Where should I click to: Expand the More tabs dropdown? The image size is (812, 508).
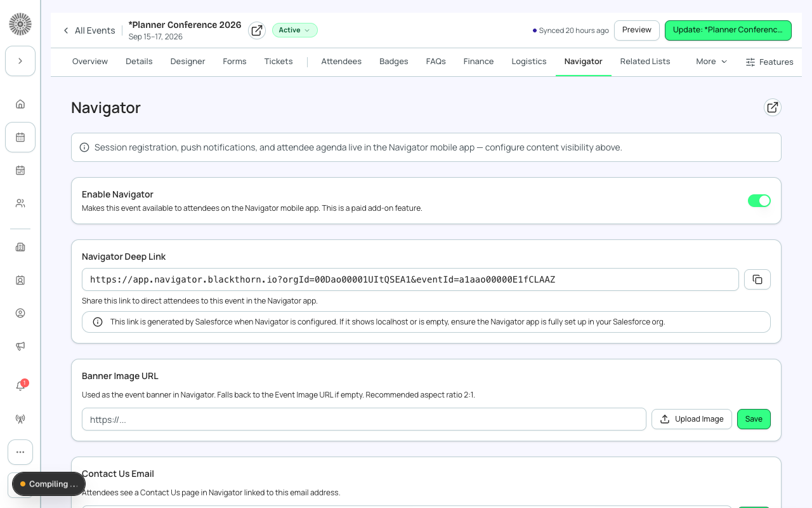[711, 62]
